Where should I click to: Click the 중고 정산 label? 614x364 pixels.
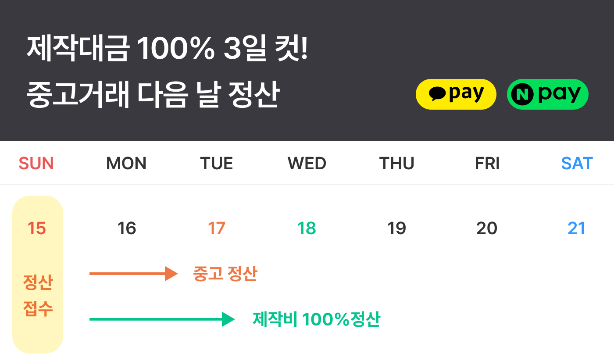click(225, 274)
